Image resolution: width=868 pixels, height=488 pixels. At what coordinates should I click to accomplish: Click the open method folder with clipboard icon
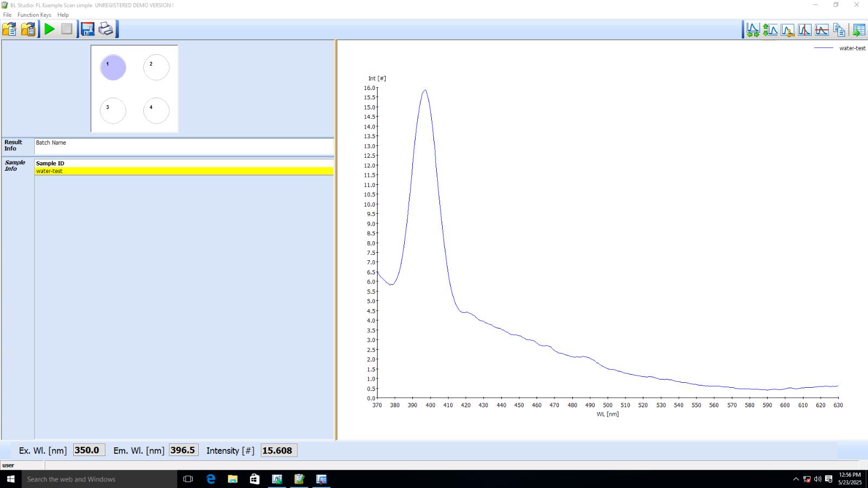[28, 29]
